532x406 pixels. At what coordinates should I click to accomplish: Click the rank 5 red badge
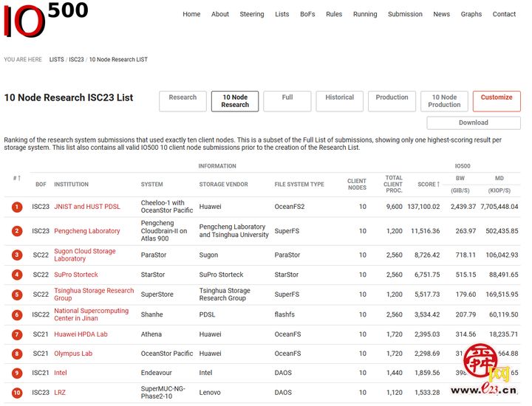tap(16, 295)
